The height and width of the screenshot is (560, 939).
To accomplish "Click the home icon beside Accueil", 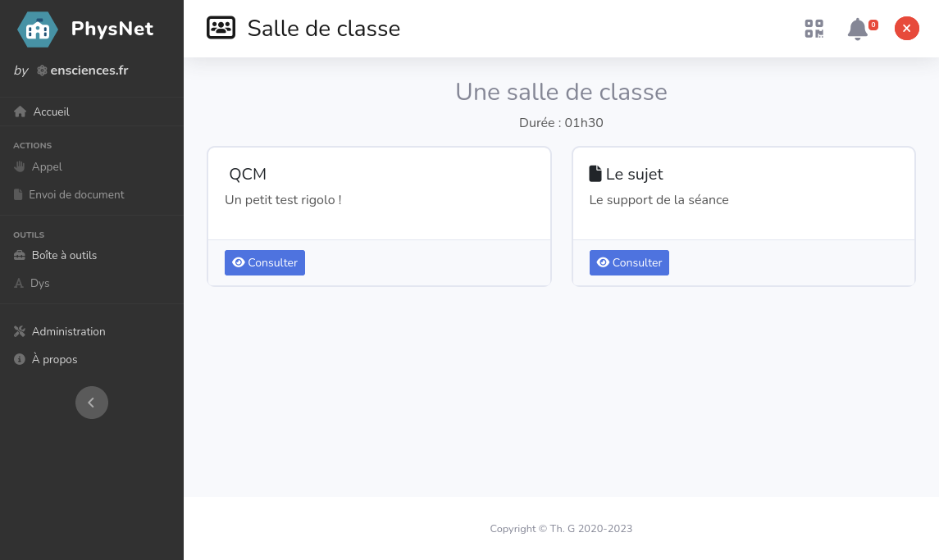I will pyautogui.click(x=21, y=112).
